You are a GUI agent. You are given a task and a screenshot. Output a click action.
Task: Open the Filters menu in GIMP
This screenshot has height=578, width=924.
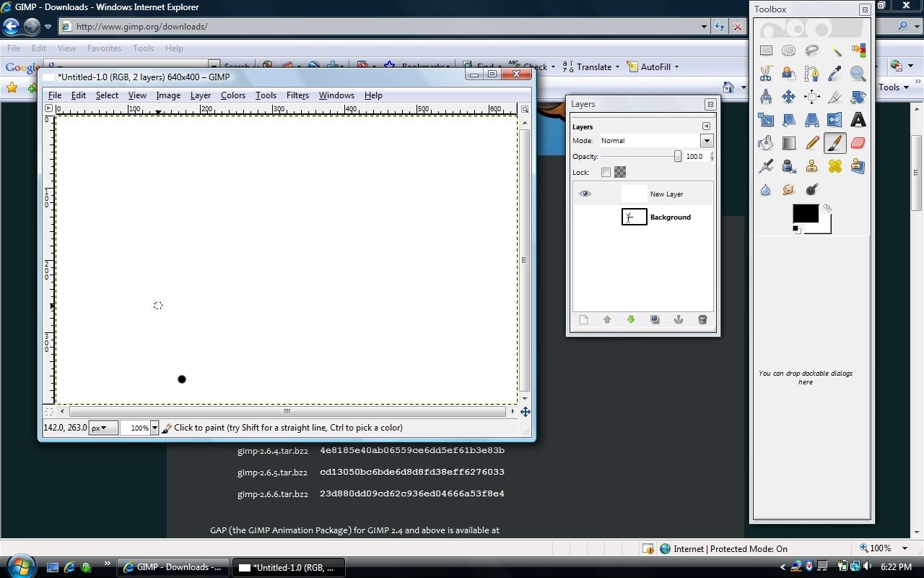point(297,95)
